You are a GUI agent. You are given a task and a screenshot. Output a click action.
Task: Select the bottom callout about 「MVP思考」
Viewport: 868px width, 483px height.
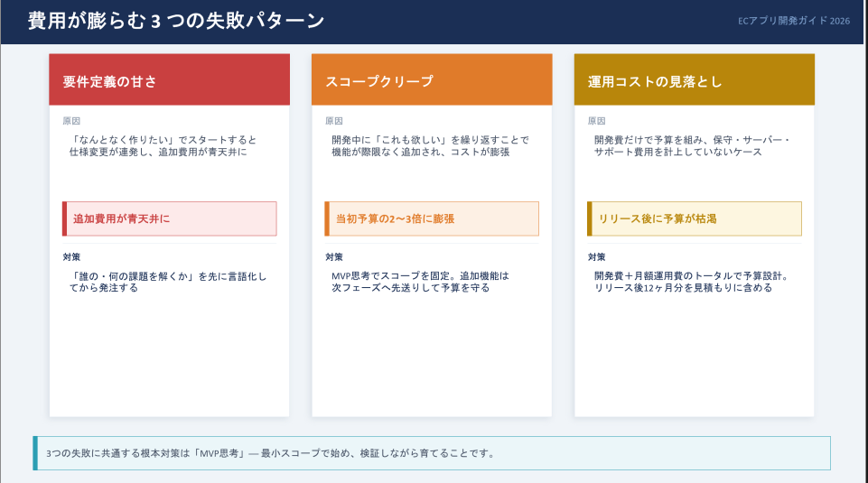click(x=431, y=453)
